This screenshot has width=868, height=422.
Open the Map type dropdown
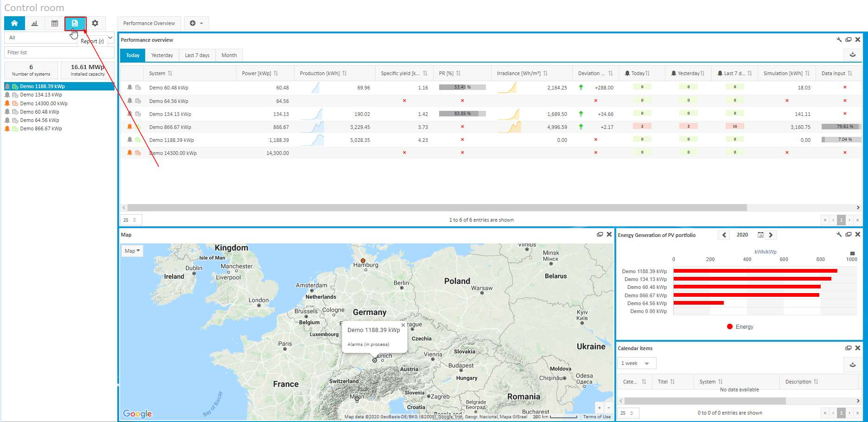coord(132,251)
